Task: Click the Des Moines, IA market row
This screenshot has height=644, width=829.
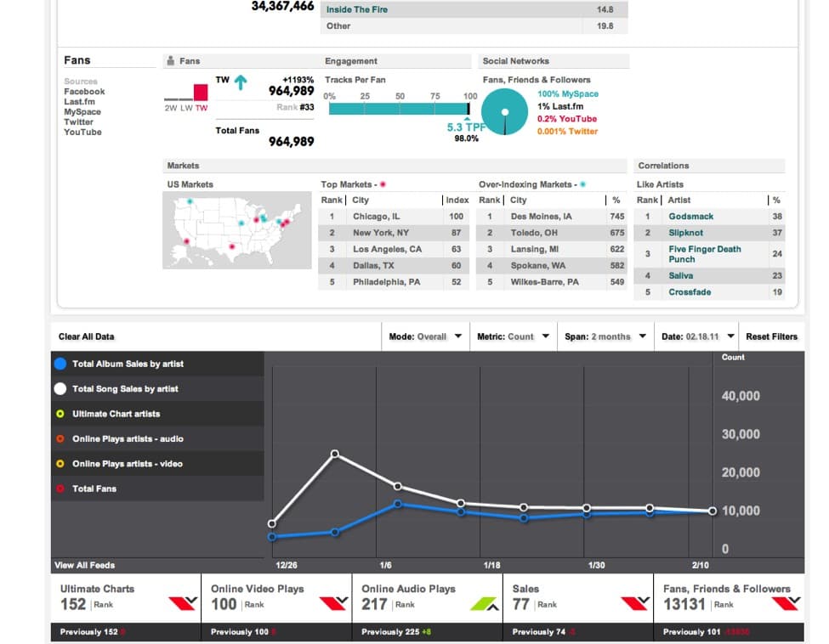Action: 552,216
